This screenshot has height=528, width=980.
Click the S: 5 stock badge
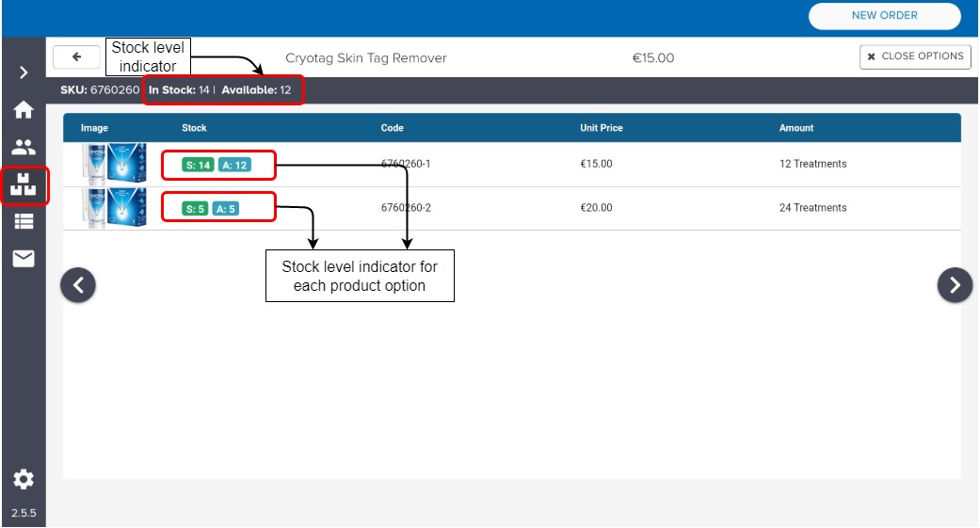(194, 209)
